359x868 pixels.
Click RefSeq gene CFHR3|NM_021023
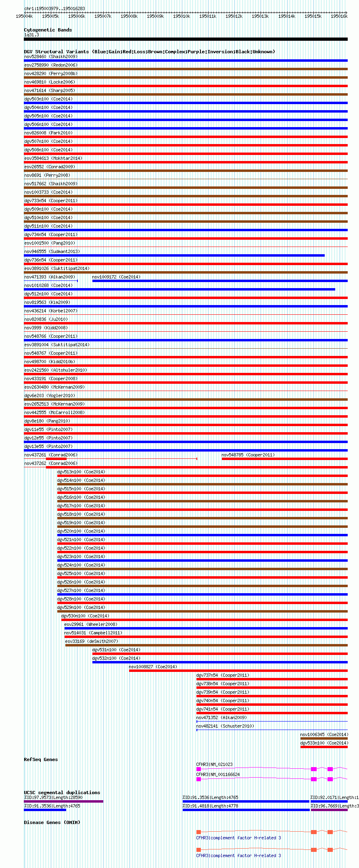[214, 764]
